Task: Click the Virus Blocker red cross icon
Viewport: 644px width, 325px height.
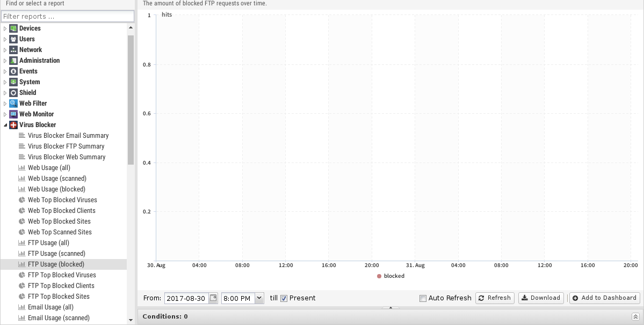Action: pyautogui.click(x=13, y=124)
